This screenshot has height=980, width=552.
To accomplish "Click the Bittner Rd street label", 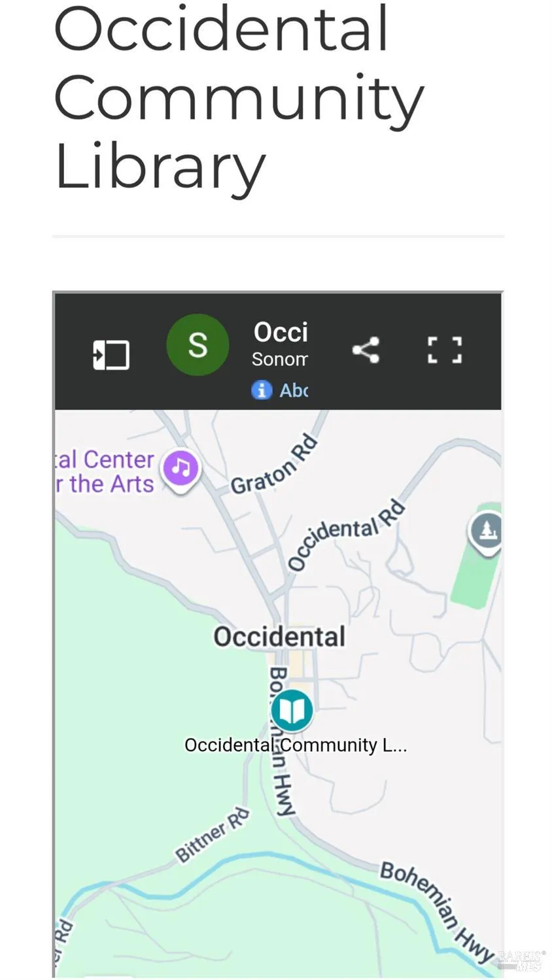I will coord(212,835).
